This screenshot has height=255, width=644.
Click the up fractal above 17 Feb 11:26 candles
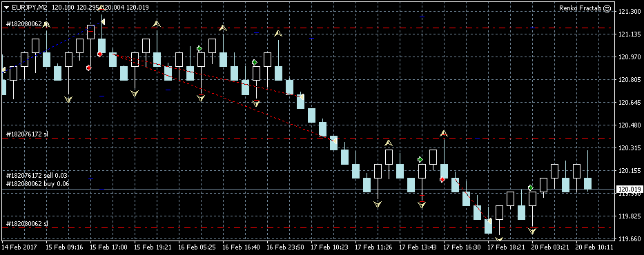389,143
